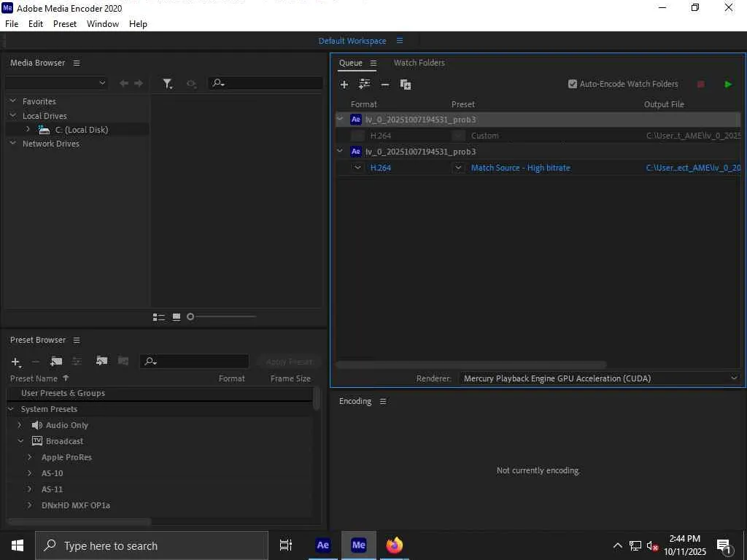The width and height of the screenshot is (747, 560).
Task: Open Add Output settings icon in Queue
Action: 365,85
